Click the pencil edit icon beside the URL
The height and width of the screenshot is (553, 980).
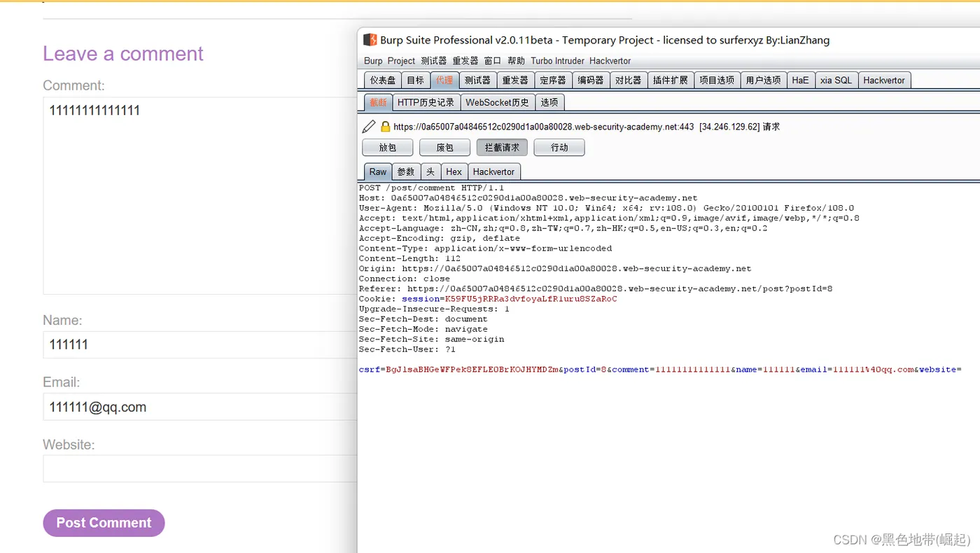pos(369,127)
